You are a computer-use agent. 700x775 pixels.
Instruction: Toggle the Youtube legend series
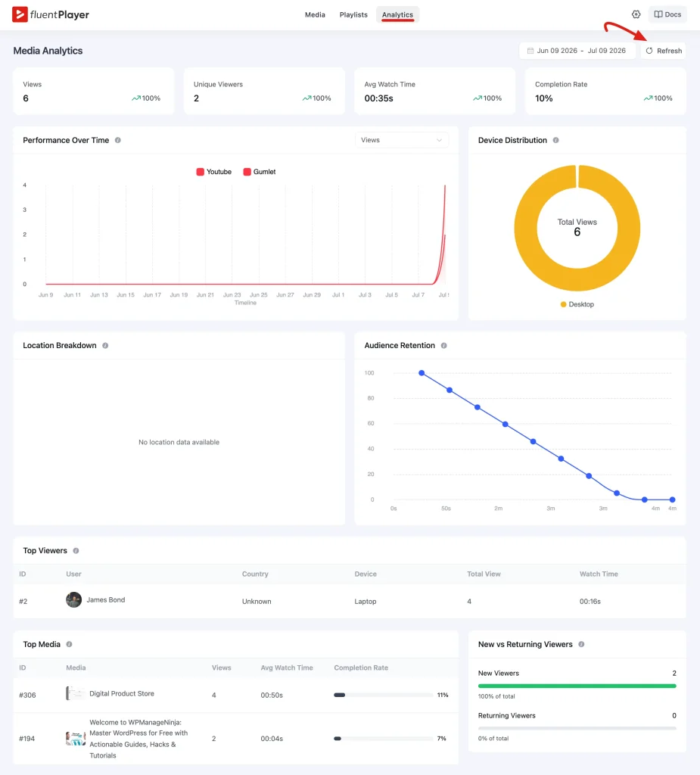pyautogui.click(x=213, y=172)
